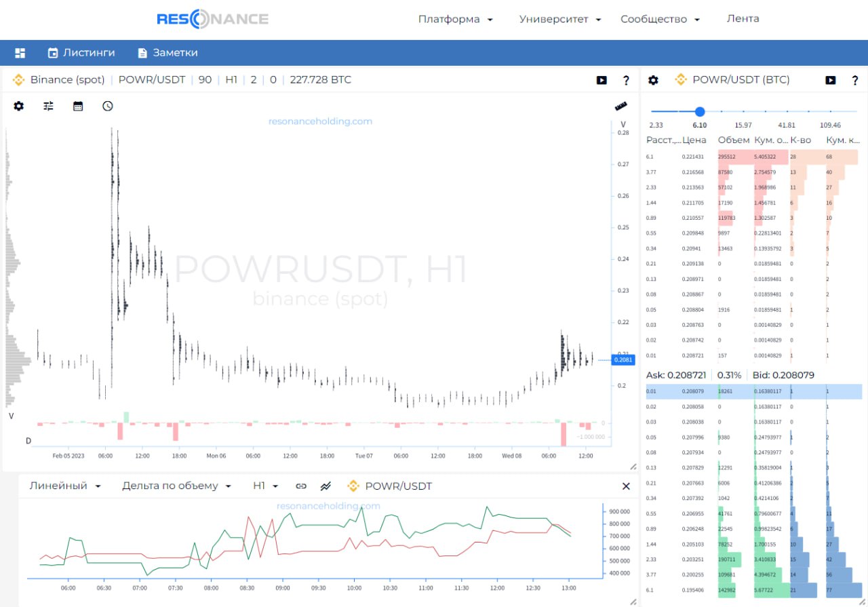Open the Лента page
The height and width of the screenshot is (607, 868).
point(743,19)
